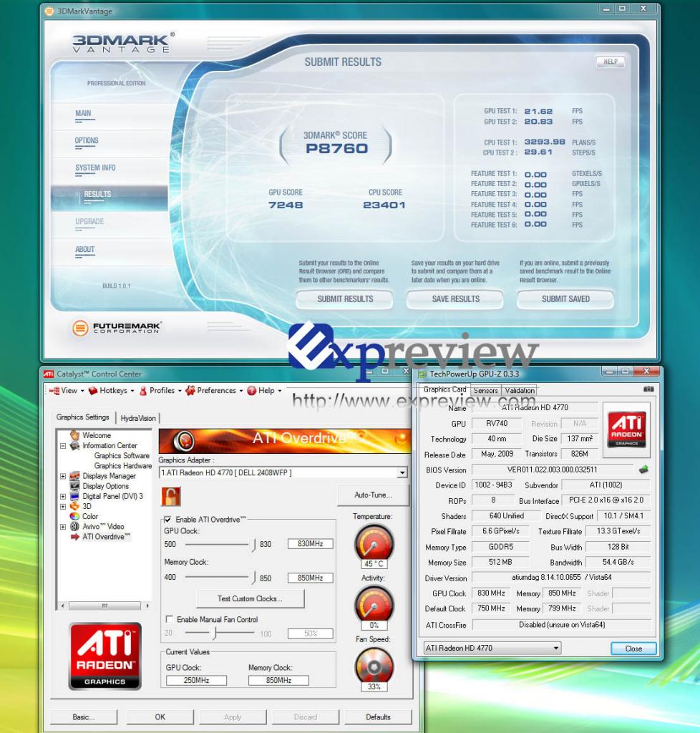Click the View menu icon in Catalyst

[54, 391]
